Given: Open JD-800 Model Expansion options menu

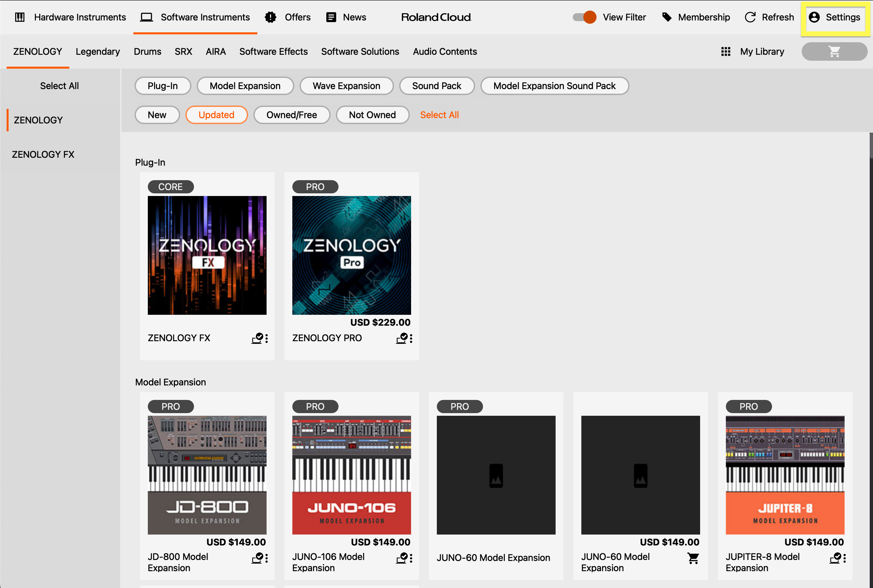Looking at the screenshot, I should pyautogui.click(x=267, y=558).
